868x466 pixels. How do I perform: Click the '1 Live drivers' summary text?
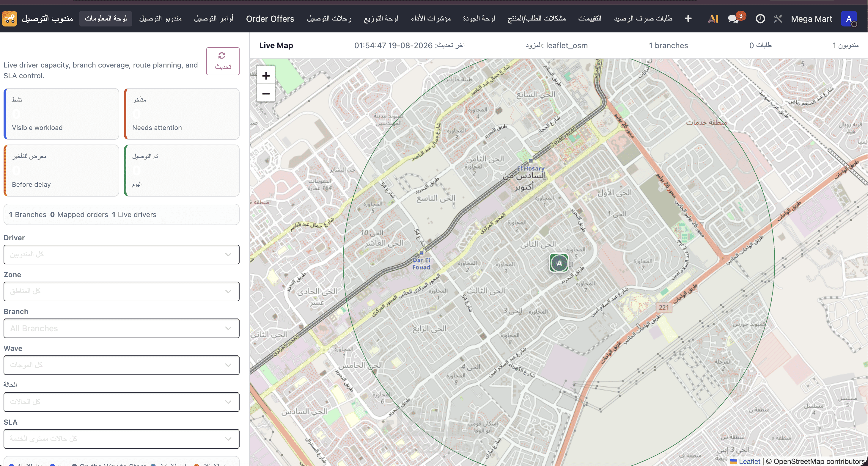coord(134,214)
